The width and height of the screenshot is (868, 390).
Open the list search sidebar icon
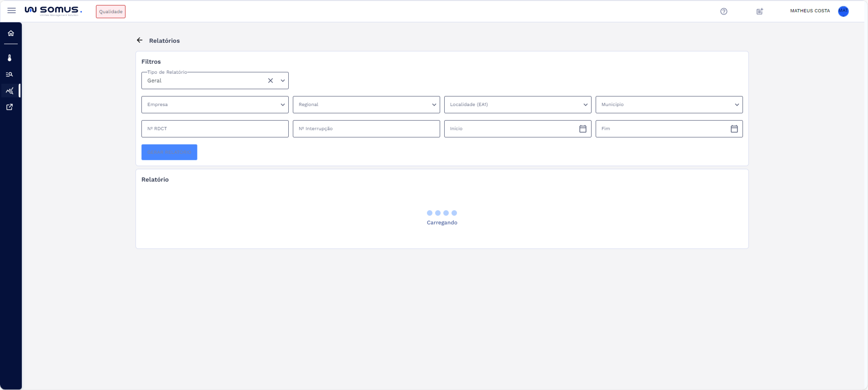10,74
